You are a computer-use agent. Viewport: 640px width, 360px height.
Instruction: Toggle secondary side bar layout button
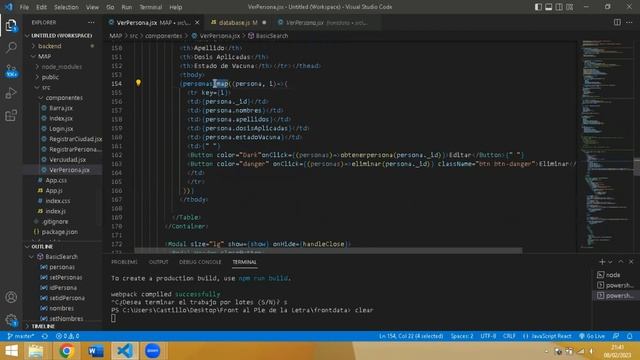click(559, 7)
